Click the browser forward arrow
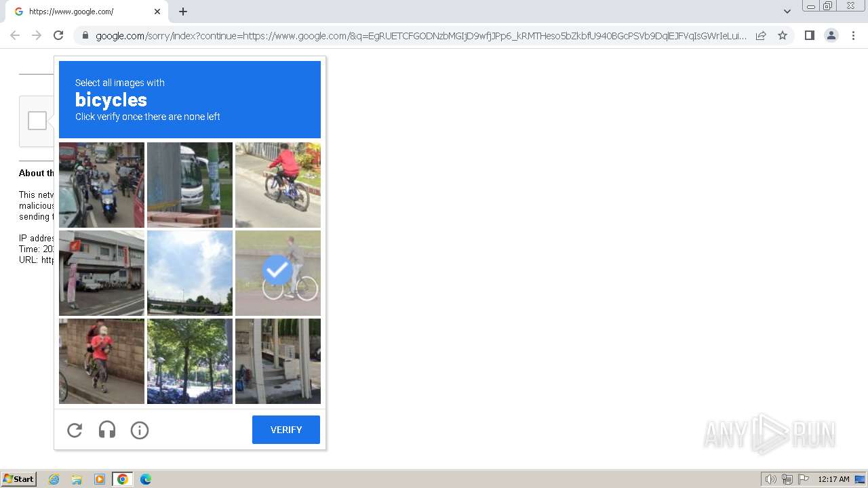The width and height of the screenshot is (868, 488). [37, 35]
